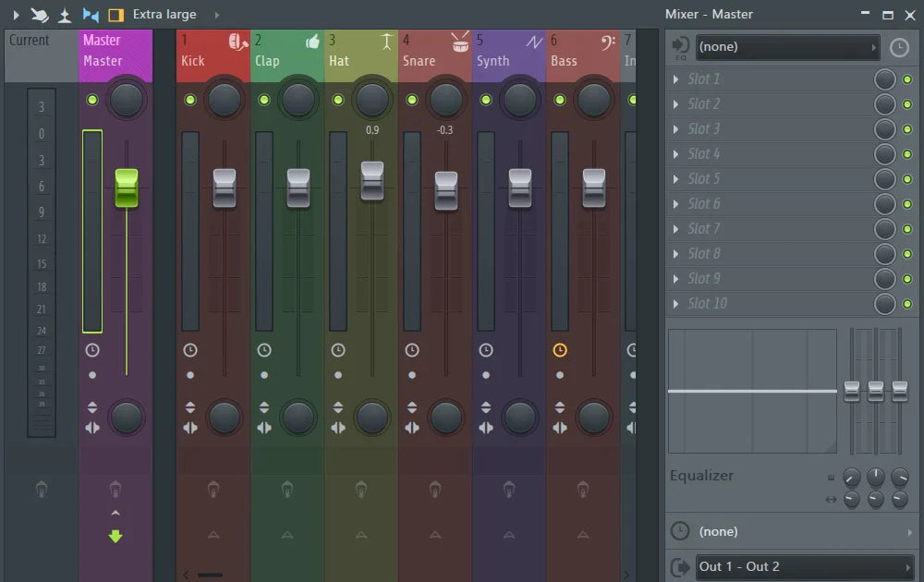The image size is (924, 582).
Task: Open the Out 1 - Out 2 output dropdown
Action: 803,566
